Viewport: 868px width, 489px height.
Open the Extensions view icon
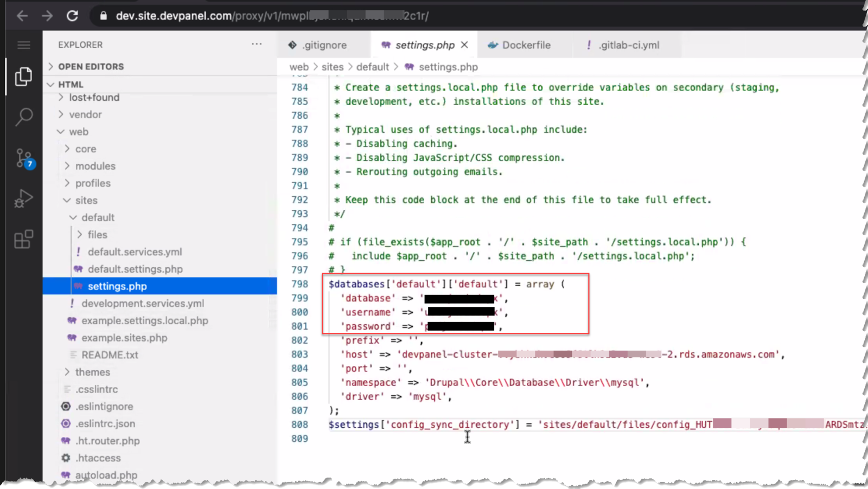(x=23, y=239)
